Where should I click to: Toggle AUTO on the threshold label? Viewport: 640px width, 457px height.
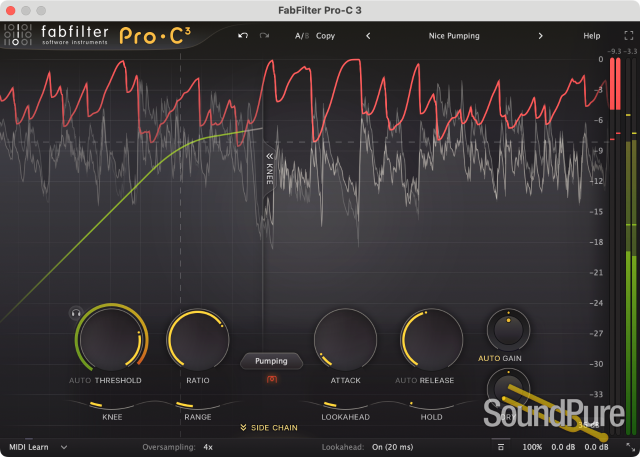pyautogui.click(x=80, y=380)
